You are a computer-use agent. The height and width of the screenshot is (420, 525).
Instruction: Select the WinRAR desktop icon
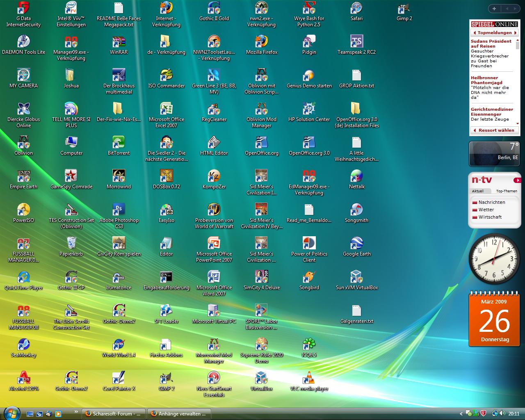[119, 42]
